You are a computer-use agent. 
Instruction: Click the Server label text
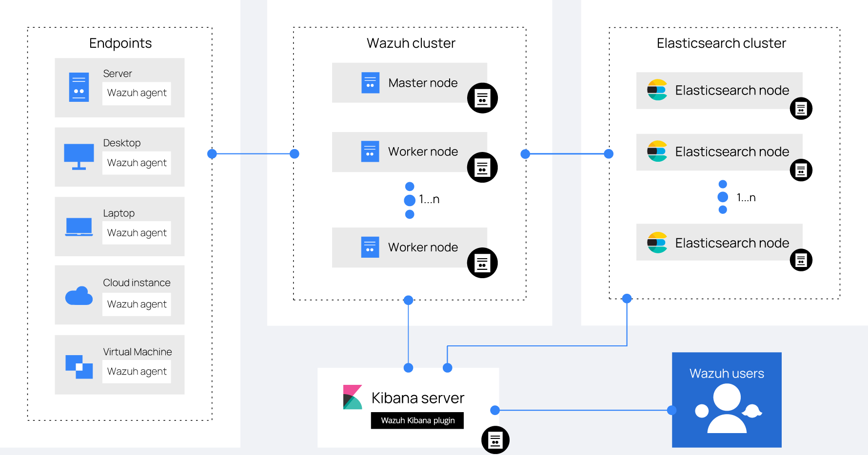click(x=118, y=74)
